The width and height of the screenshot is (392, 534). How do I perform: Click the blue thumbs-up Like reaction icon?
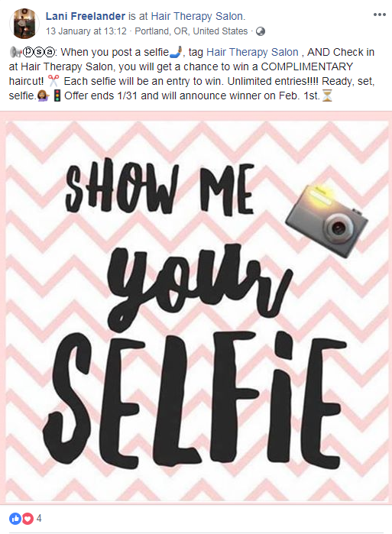coord(15,518)
